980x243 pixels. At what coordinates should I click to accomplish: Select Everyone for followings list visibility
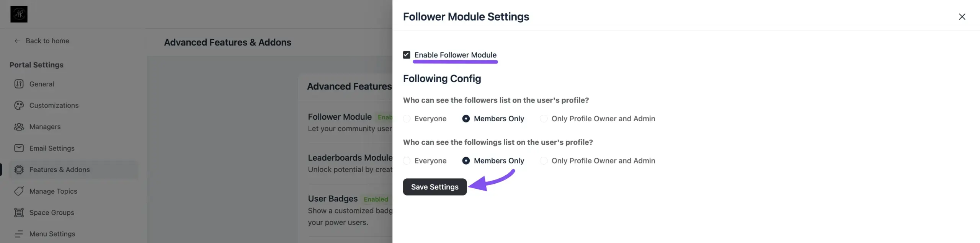(x=407, y=161)
